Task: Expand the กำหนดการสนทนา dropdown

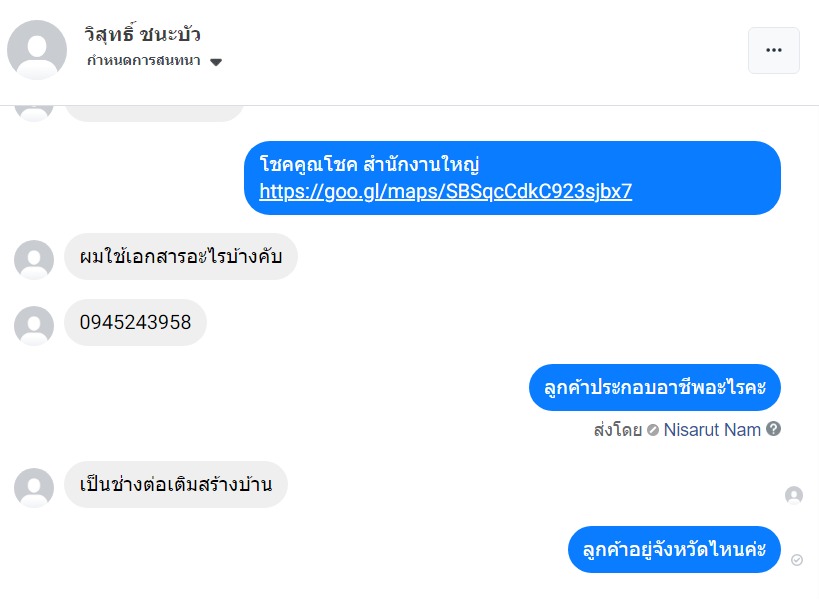Action: pos(215,62)
